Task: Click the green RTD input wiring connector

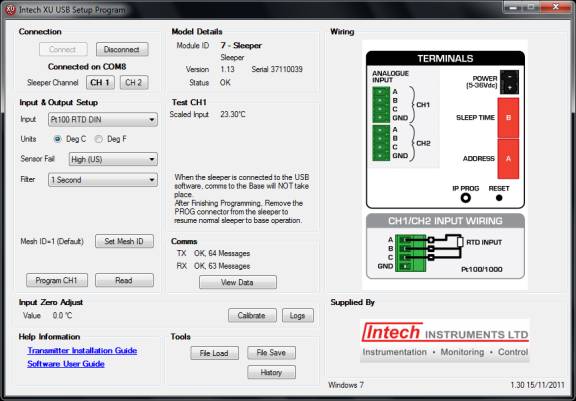Action: 410,253
